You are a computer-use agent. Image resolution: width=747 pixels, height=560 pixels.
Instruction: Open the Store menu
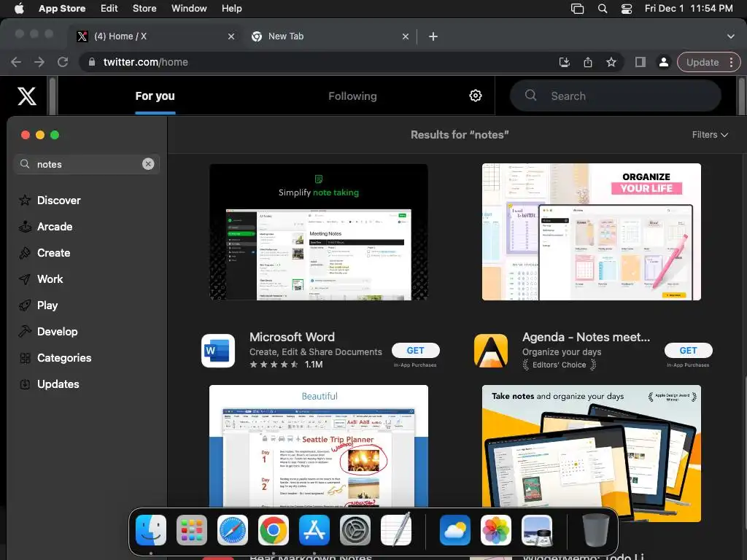click(144, 9)
